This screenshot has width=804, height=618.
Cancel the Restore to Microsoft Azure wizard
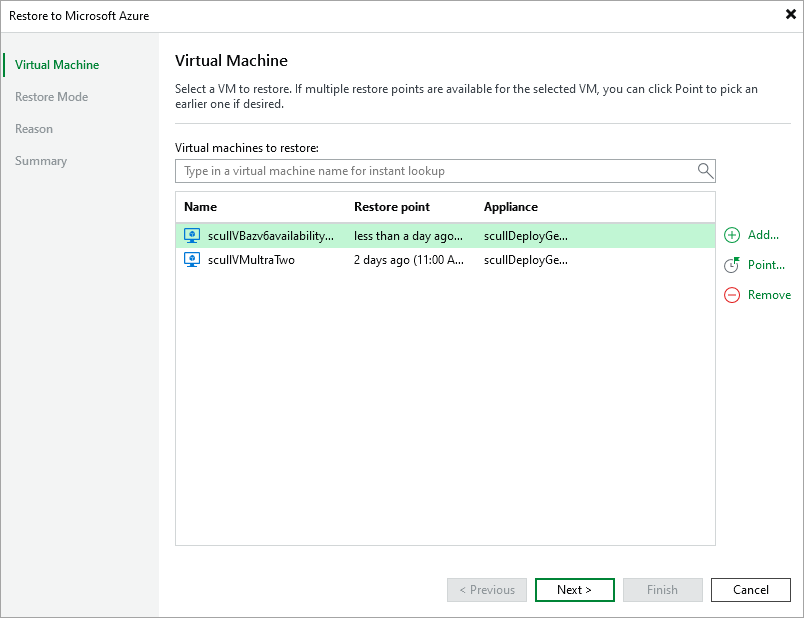click(x=750, y=590)
